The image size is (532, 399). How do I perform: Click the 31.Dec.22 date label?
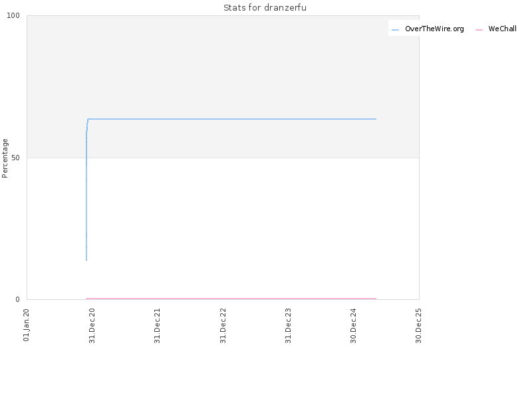pyautogui.click(x=223, y=326)
